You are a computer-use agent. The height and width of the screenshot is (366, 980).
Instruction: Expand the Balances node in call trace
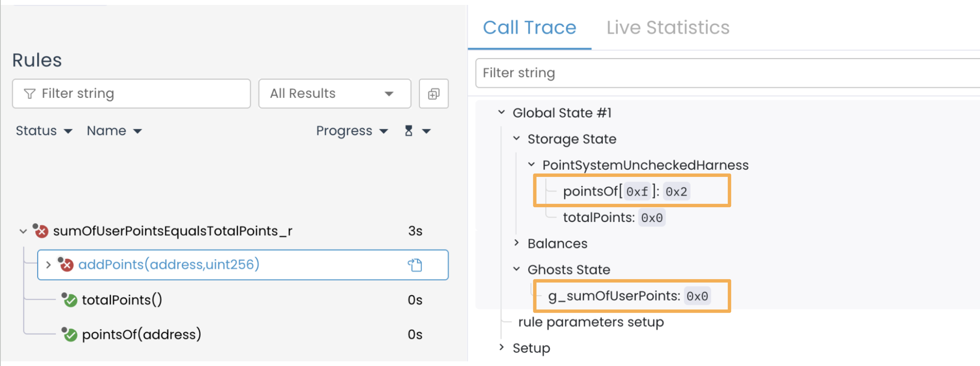coord(517,243)
